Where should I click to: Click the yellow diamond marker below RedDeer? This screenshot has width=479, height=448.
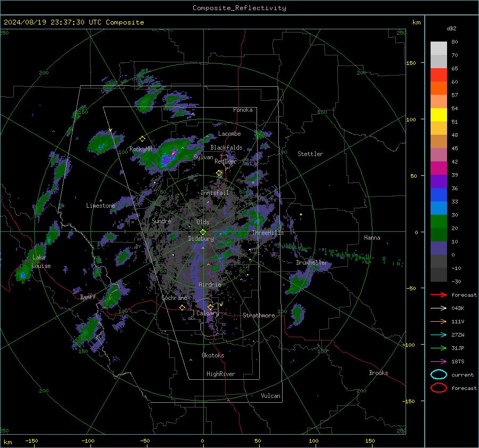219,173
